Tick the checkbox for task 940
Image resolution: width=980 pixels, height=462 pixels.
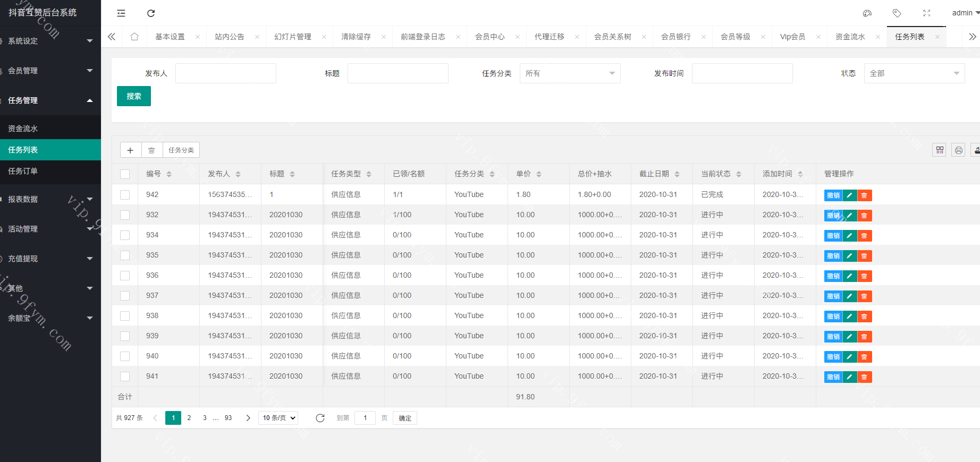125,356
